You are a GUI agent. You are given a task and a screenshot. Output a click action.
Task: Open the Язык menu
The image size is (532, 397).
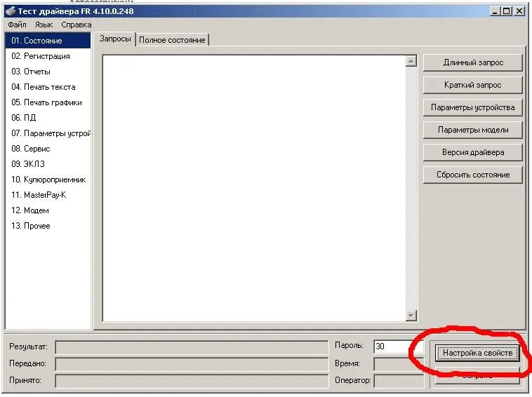coord(44,25)
